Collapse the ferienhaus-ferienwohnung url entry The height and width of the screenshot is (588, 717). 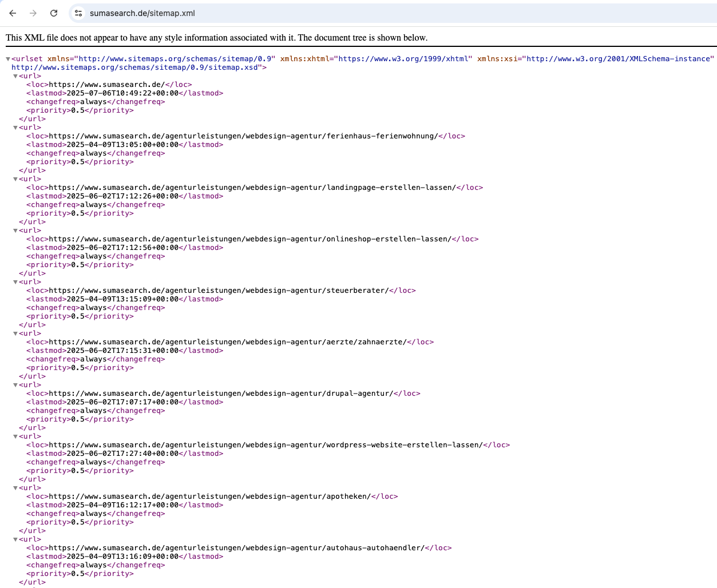15,127
